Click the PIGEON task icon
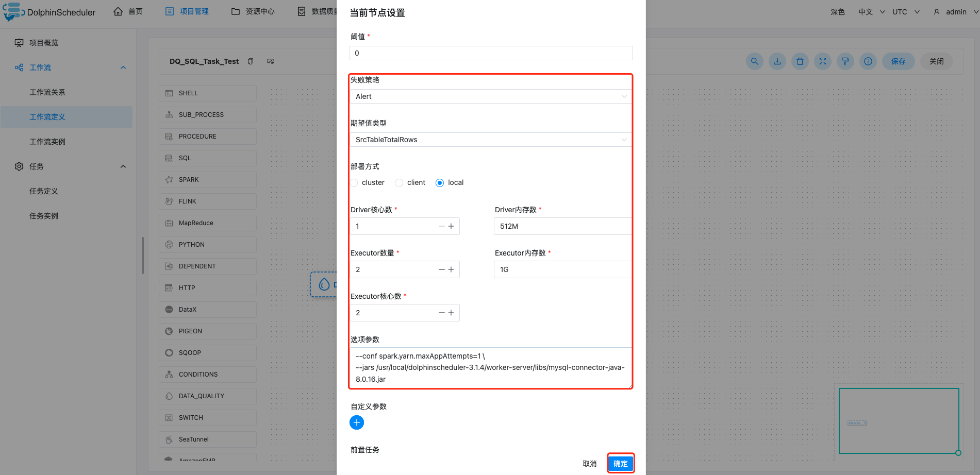 [x=169, y=331]
